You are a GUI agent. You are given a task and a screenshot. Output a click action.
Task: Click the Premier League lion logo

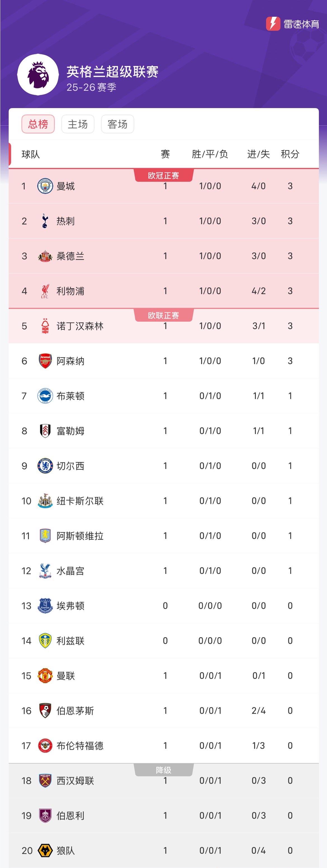click(38, 75)
